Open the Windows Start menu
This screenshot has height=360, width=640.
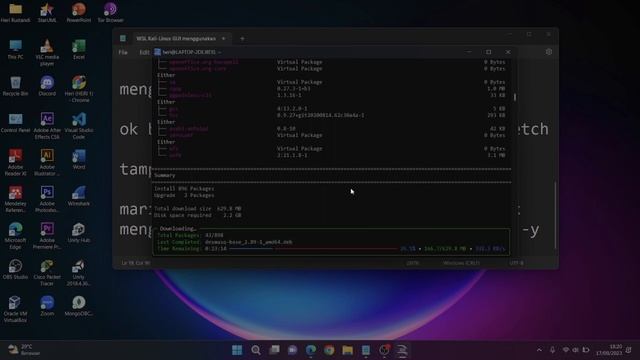click(237, 350)
